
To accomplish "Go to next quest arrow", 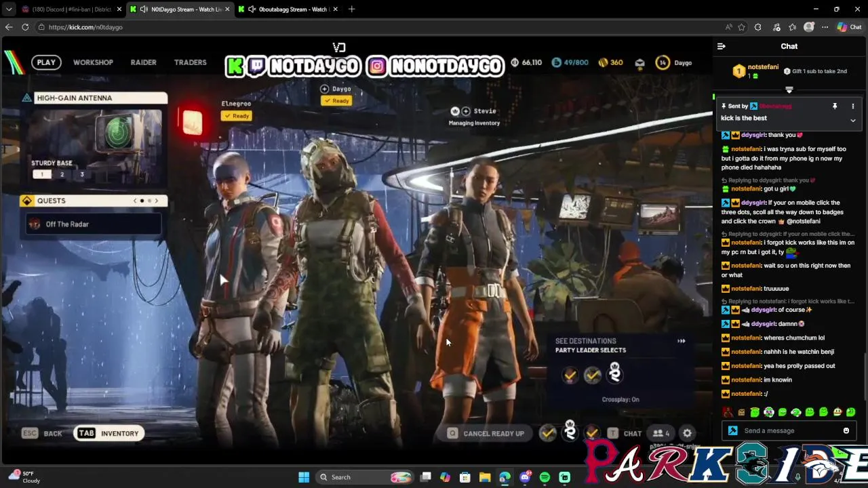I will point(156,201).
